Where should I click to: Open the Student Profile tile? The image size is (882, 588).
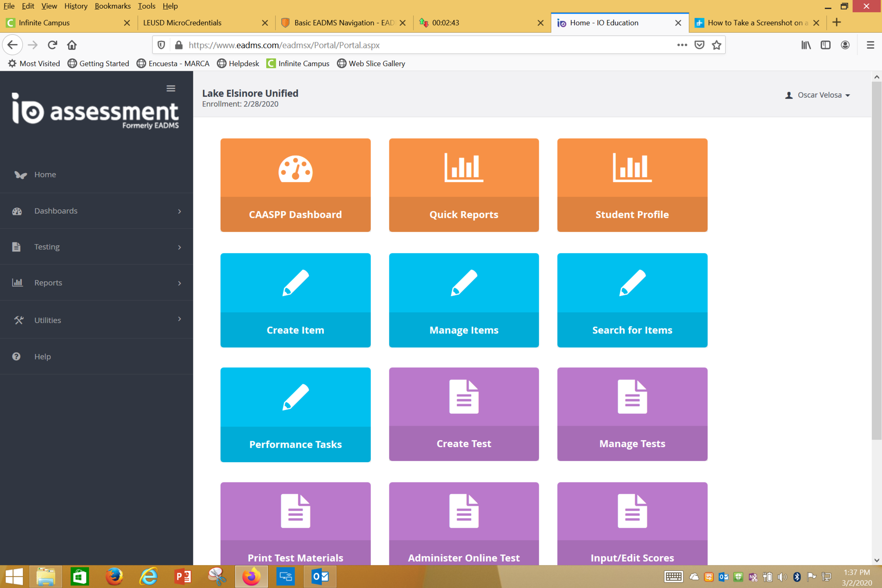pyautogui.click(x=632, y=185)
